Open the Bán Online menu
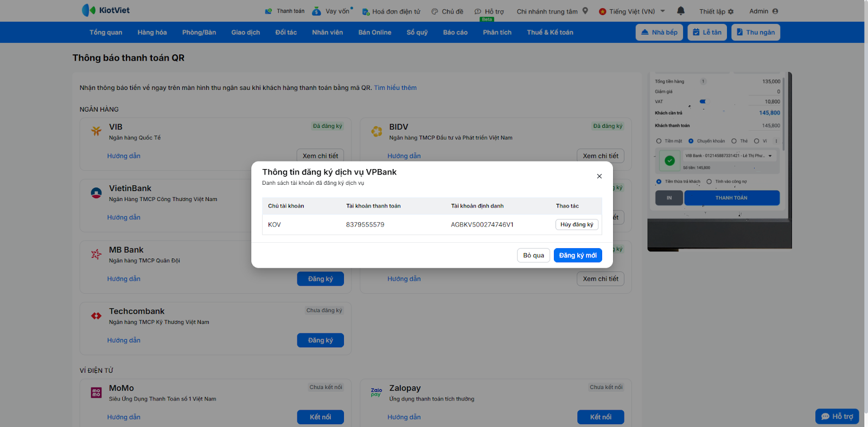The width and height of the screenshot is (868, 427). coord(375,33)
